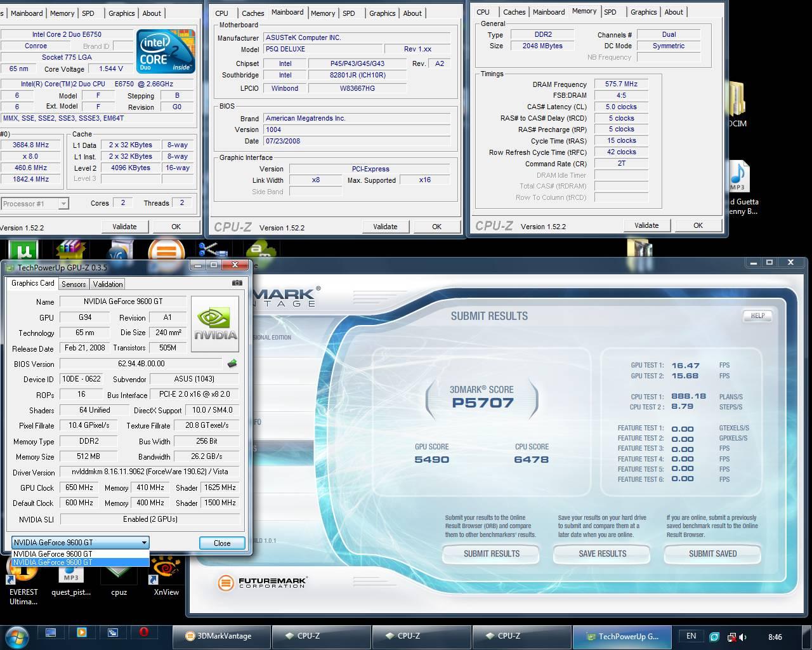Click the NVIDIA SLI Enabled (2 GPUs) field
Screen dimensions: 812x650
[x=150, y=519]
